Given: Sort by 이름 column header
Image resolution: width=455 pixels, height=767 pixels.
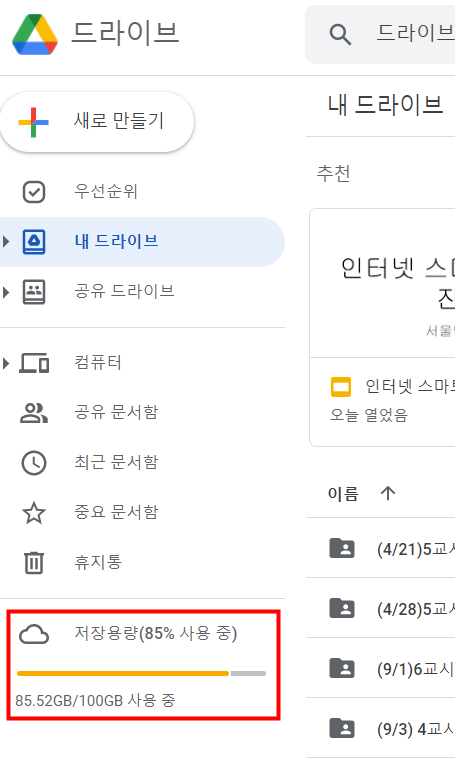Looking at the screenshot, I should [x=343, y=494].
